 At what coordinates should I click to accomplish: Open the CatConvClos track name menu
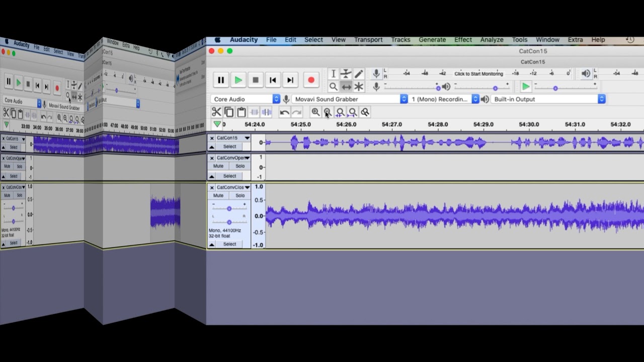(233, 187)
